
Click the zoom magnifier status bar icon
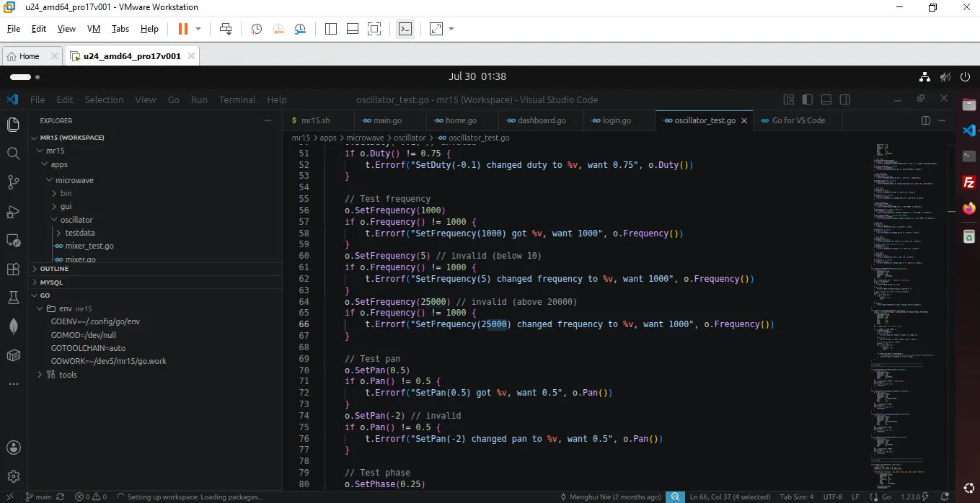(675, 497)
